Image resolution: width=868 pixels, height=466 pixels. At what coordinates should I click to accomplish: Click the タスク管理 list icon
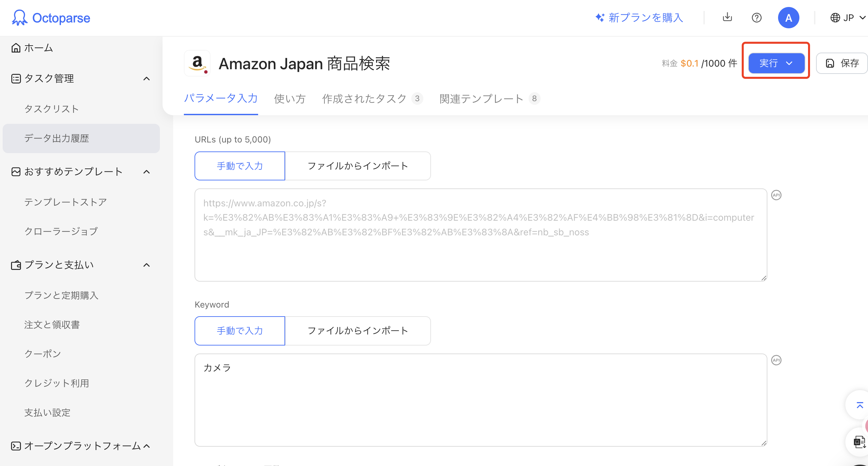[16, 79]
